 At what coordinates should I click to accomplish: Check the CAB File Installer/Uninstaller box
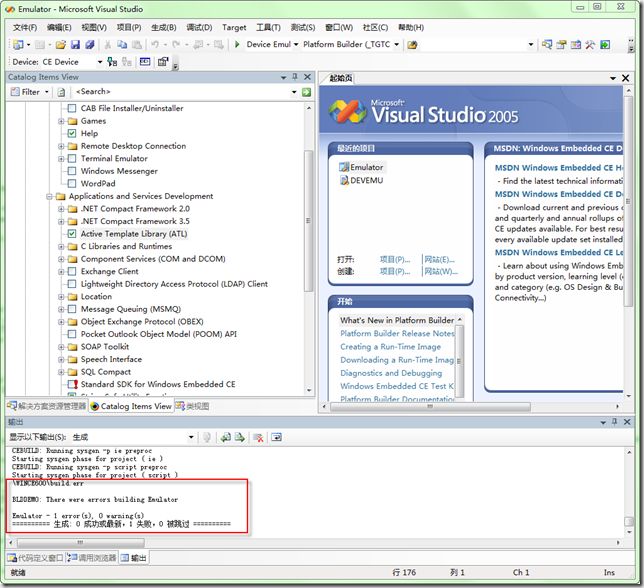(72, 108)
